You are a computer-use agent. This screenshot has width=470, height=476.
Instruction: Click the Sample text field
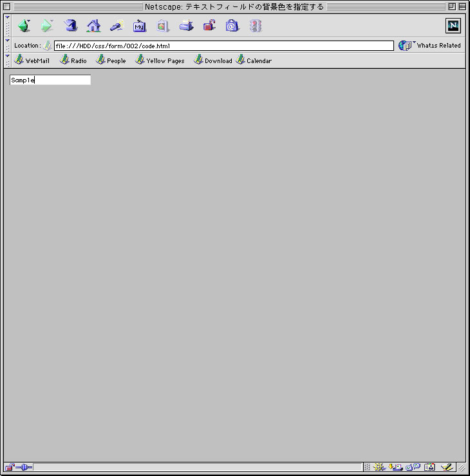tap(50, 80)
